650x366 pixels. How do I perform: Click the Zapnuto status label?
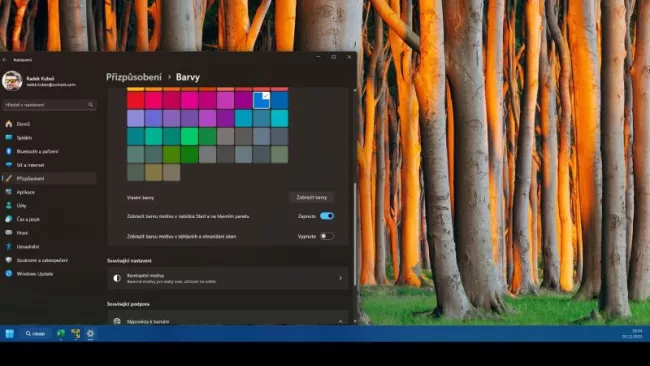[307, 216]
